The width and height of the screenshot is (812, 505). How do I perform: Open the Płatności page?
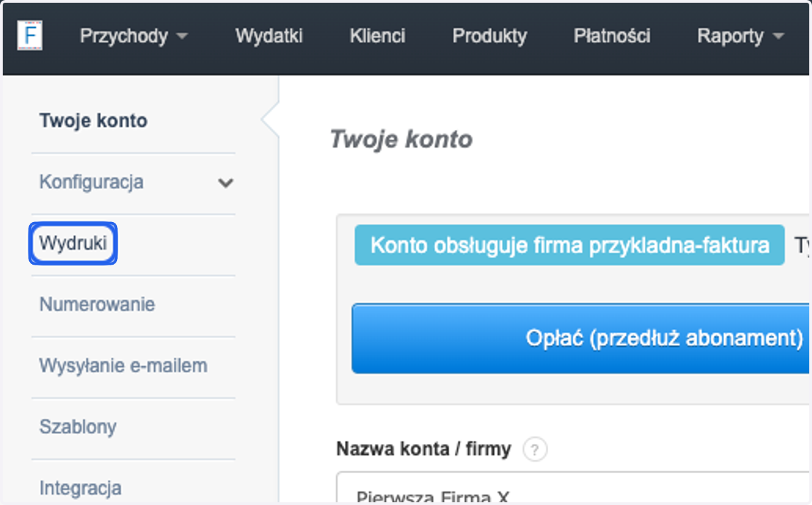coord(612,36)
